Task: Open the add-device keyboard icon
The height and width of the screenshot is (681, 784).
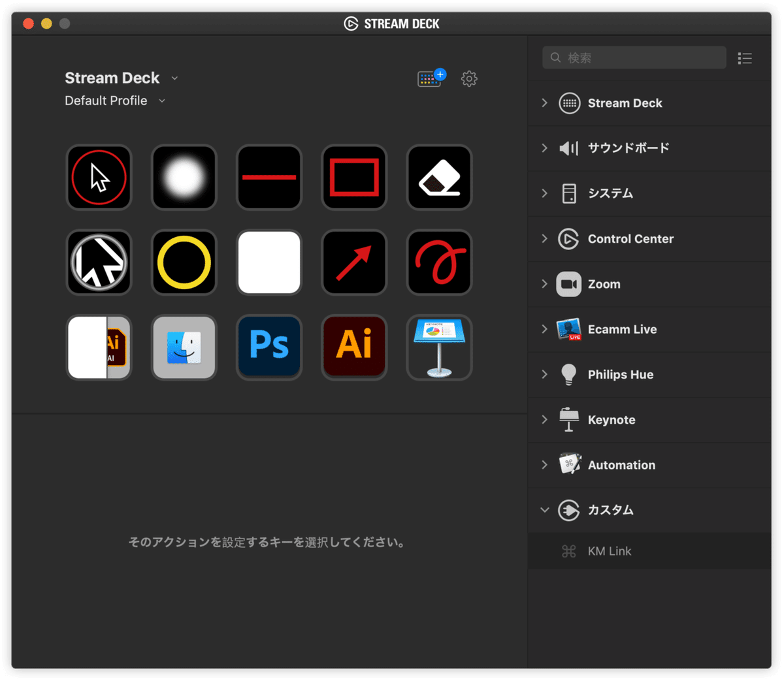Action: point(431,78)
